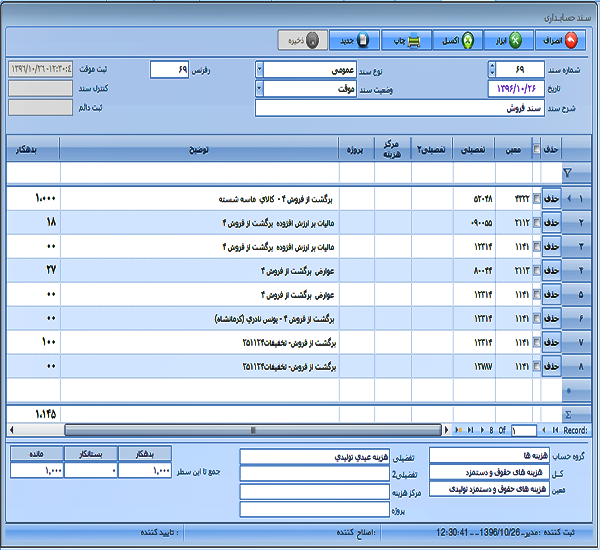
Task: Check the checkbox in row ۱
Action: click(x=536, y=199)
